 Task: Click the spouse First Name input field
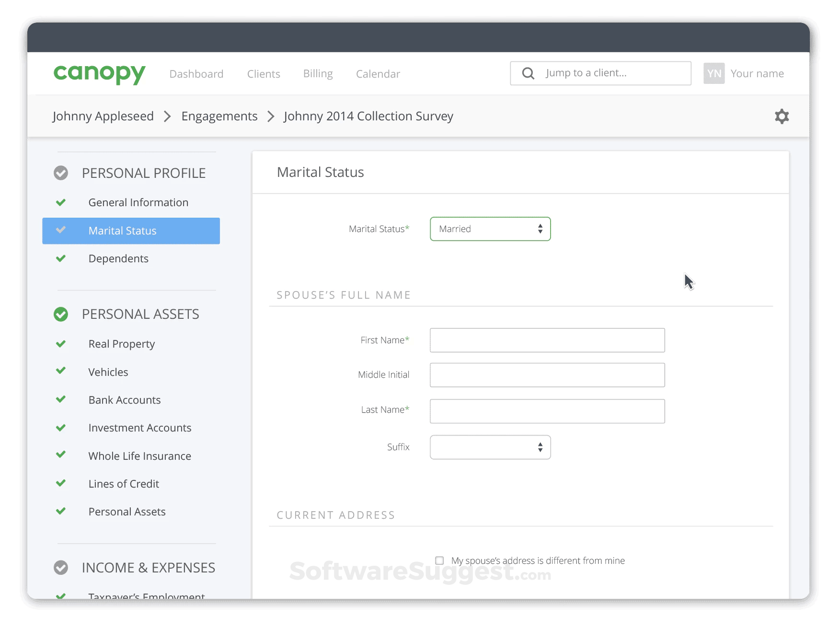(x=547, y=340)
